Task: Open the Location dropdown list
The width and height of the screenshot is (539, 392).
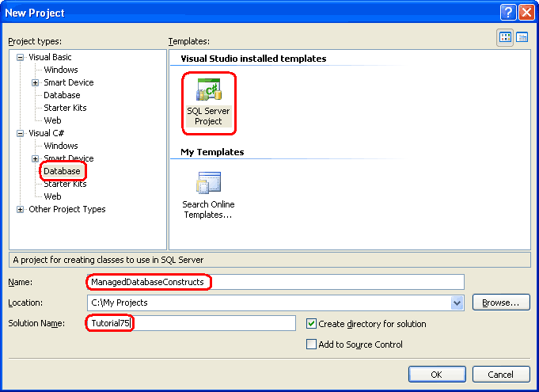Action: pos(457,303)
